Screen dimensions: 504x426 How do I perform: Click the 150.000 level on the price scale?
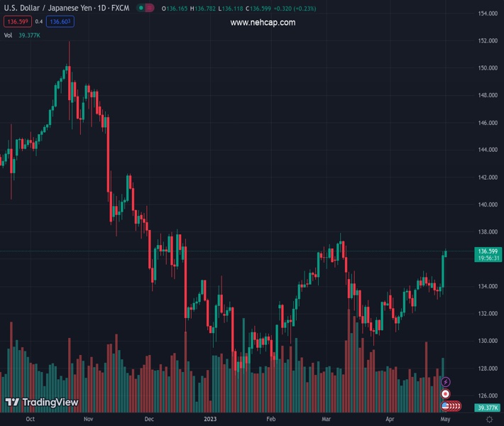point(487,69)
